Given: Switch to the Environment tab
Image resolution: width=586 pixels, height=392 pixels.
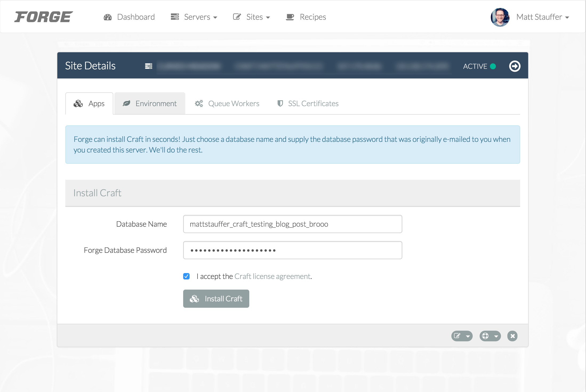Looking at the screenshot, I should (149, 103).
